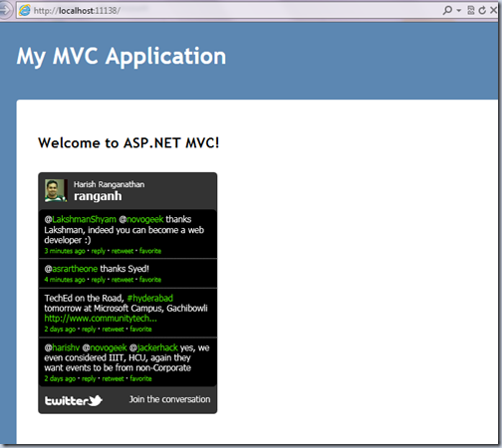Click the stop loading X icon
Screen dimensions: 502x448
click(x=493, y=10)
